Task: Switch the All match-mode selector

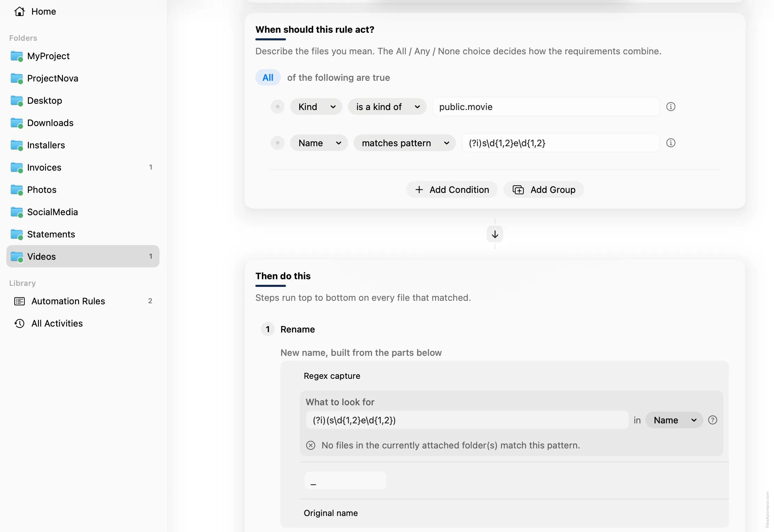Action: pos(268,77)
